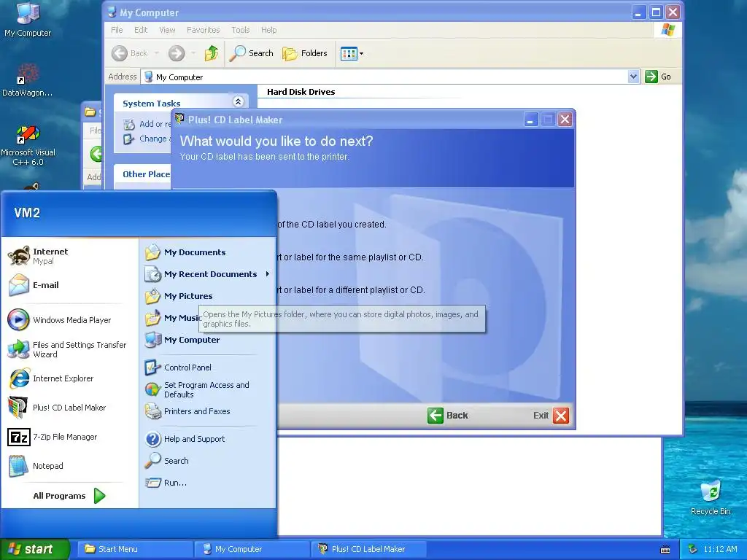Click the Add or remove programs link
Image resolution: width=747 pixels, height=560 pixels.
coord(147,124)
